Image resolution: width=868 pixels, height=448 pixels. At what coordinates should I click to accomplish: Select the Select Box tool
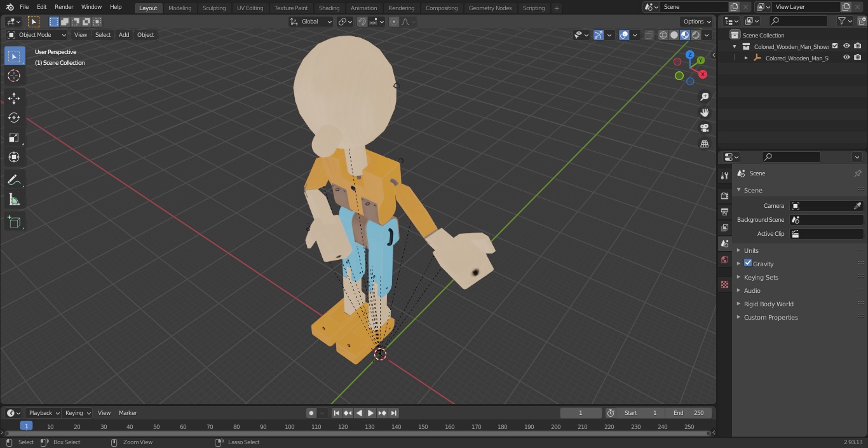tap(14, 56)
